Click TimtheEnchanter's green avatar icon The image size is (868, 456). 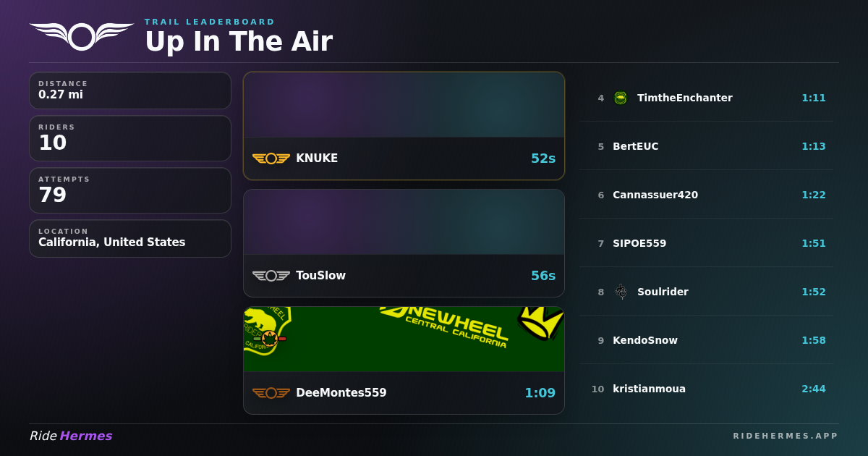pos(620,98)
